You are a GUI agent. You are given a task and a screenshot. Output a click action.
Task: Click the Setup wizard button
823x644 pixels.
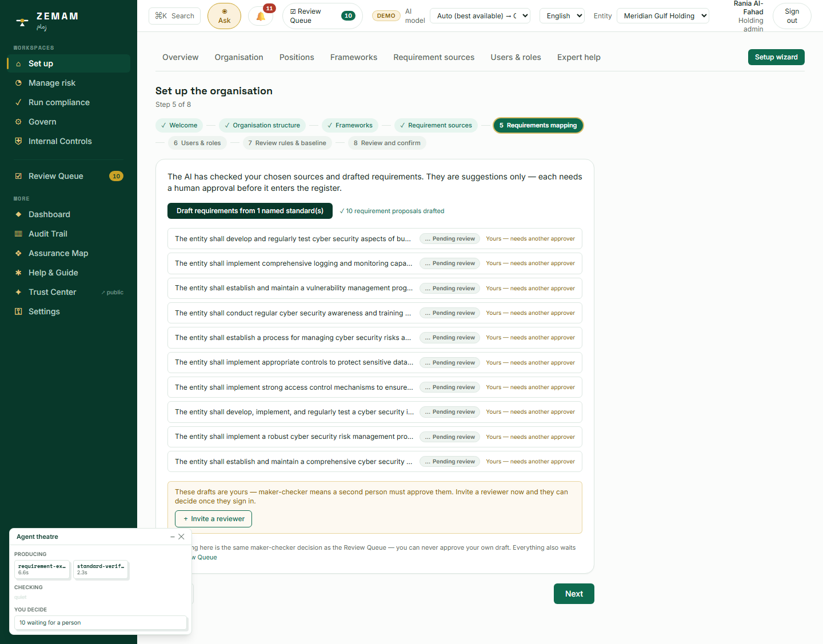tap(776, 57)
